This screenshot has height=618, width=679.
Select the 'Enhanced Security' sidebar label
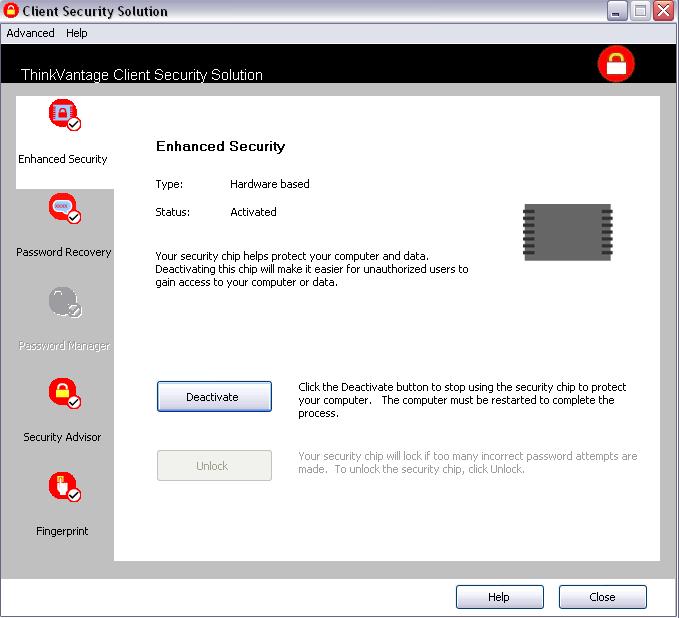point(63,159)
